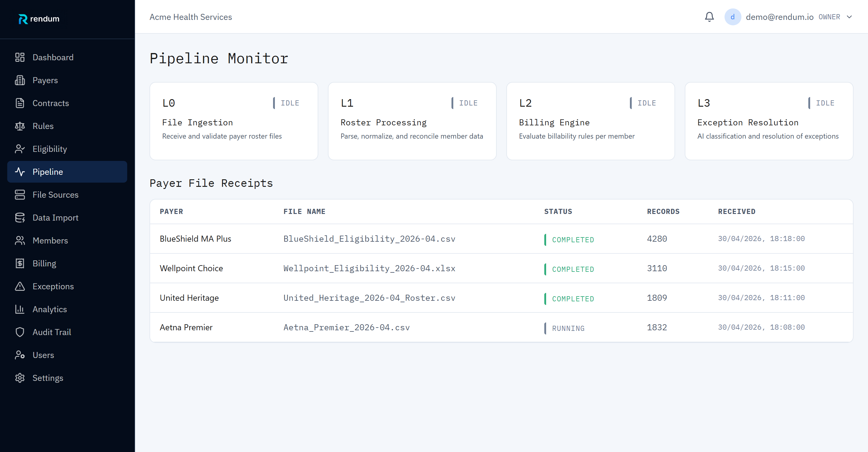
Task: Click the Settings gear icon
Action: (x=20, y=378)
